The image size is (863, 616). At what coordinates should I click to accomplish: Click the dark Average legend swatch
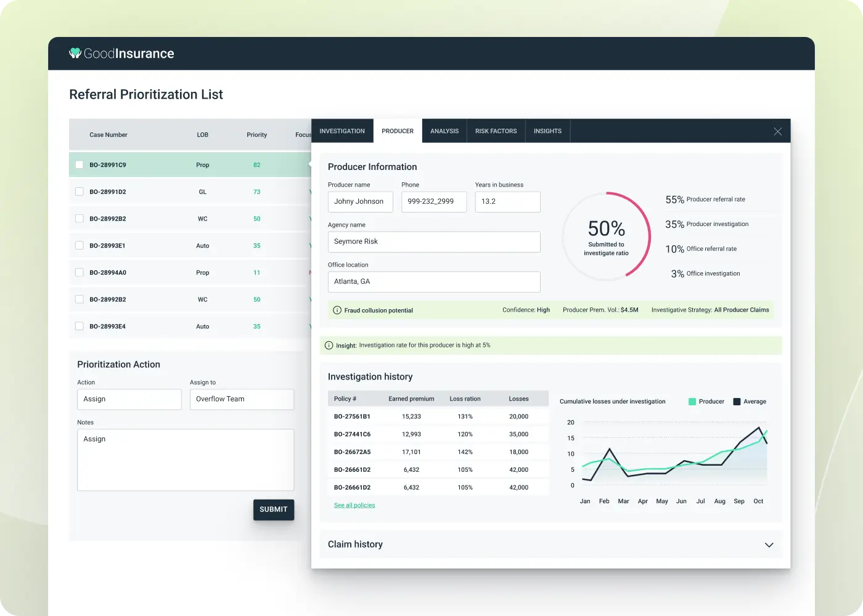[x=737, y=402]
